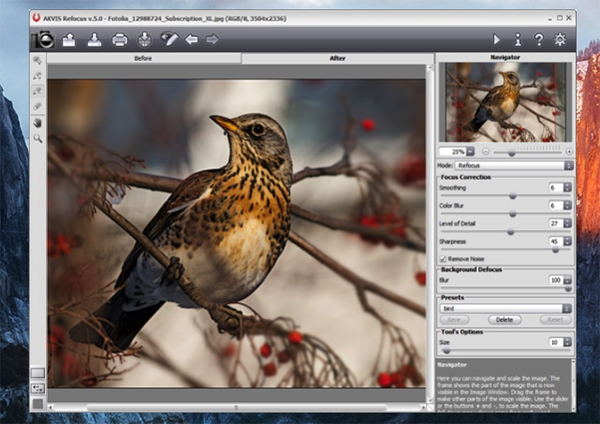Image resolution: width=600 pixels, height=424 pixels.
Task: Run processing with the play triangle
Action: coord(496,39)
